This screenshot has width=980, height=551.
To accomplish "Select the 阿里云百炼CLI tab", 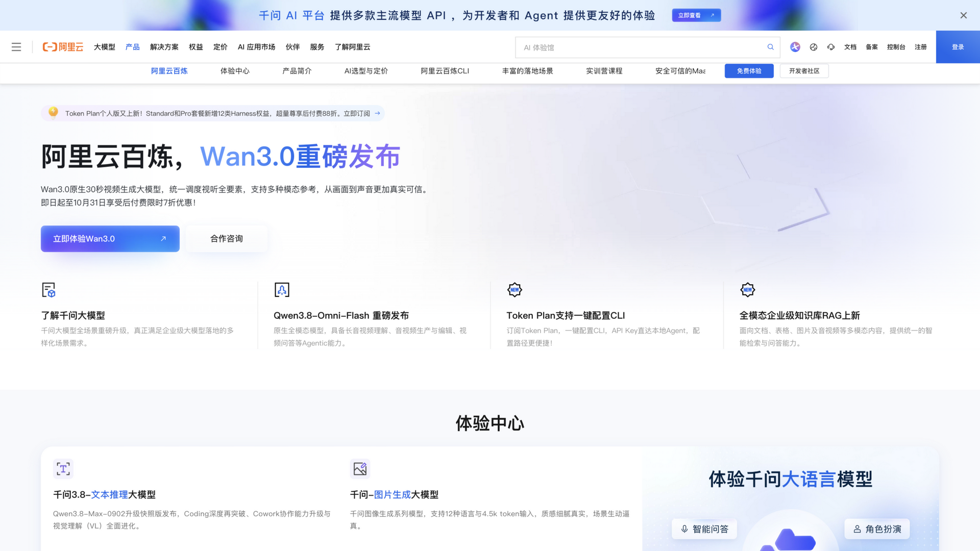I will (x=445, y=71).
